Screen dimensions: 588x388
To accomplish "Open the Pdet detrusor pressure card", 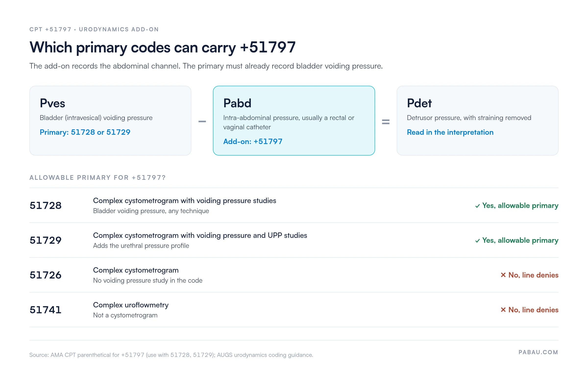I will pos(477,121).
